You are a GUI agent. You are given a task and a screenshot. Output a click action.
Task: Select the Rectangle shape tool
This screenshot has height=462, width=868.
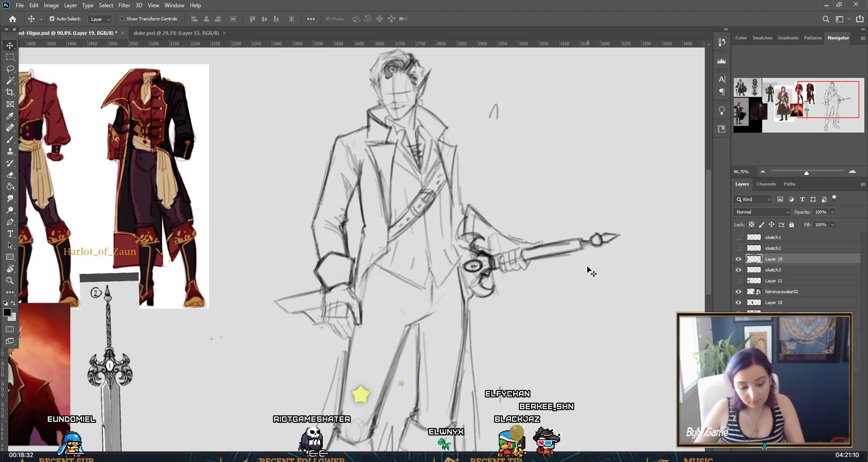(x=10, y=257)
